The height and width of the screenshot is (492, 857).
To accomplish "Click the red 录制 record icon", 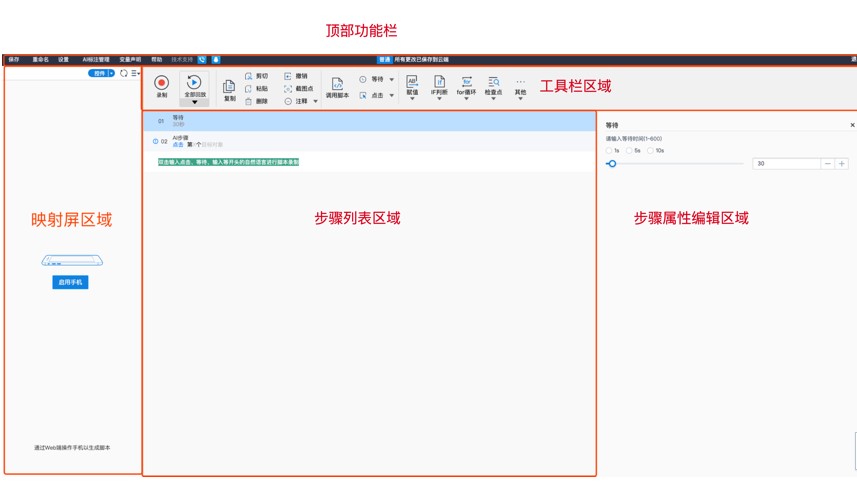I will [161, 83].
